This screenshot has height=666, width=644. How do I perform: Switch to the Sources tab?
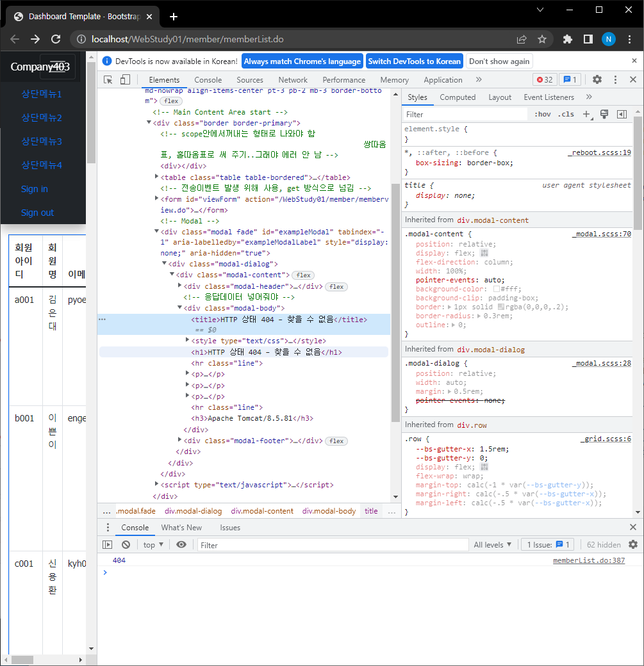pos(250,80)
